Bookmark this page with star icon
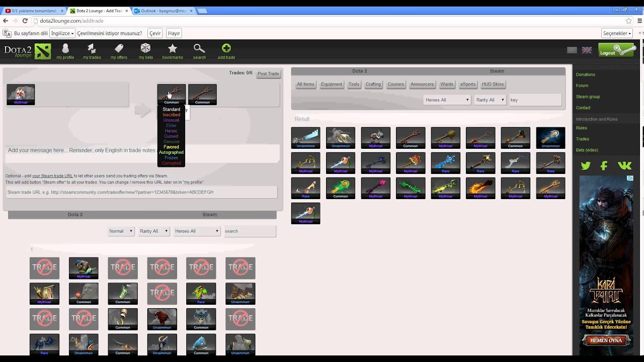Image resolution: width=644 pixels, height=362 pixels. click(629, 21)
